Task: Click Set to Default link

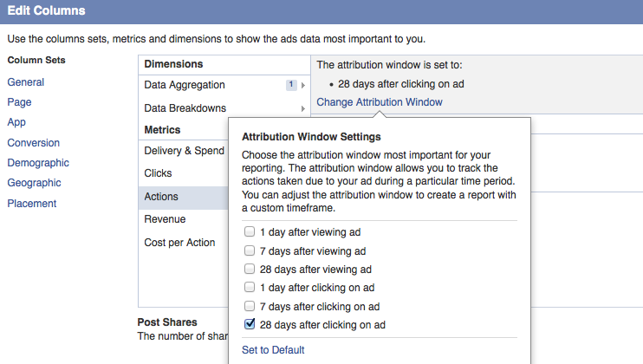Action: click(273, 349)
